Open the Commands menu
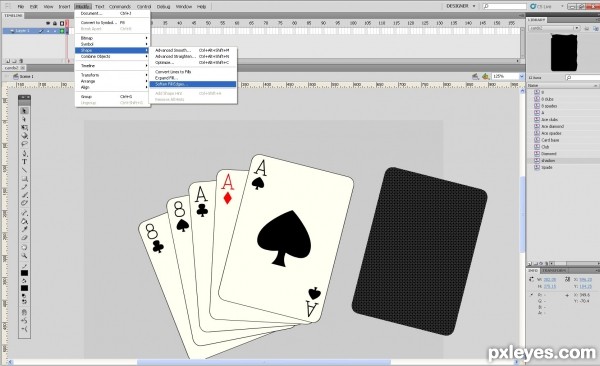 click(120, 7)
